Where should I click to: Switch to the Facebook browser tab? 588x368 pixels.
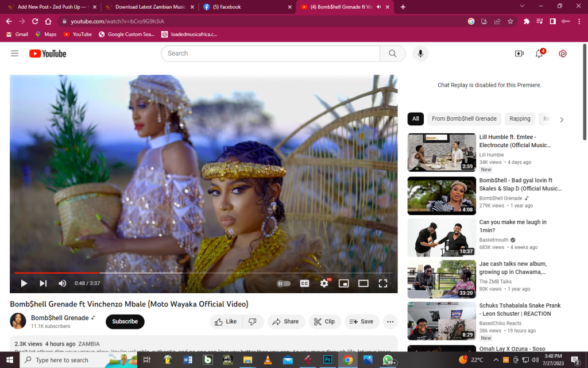246,7
